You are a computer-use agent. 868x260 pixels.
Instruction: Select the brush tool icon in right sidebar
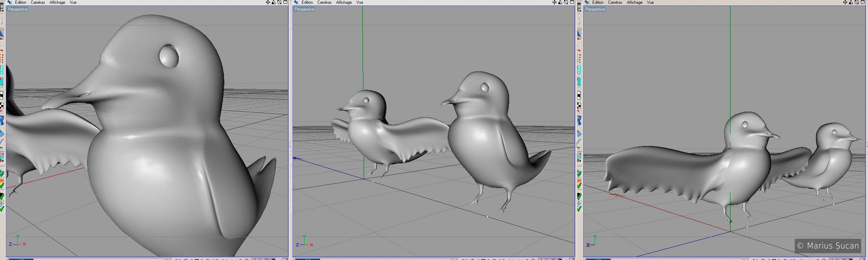(579, 142)
